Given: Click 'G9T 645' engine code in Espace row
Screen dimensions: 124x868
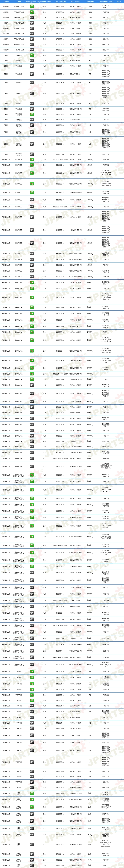Looking at the screenshot, I should coord(106,260).
